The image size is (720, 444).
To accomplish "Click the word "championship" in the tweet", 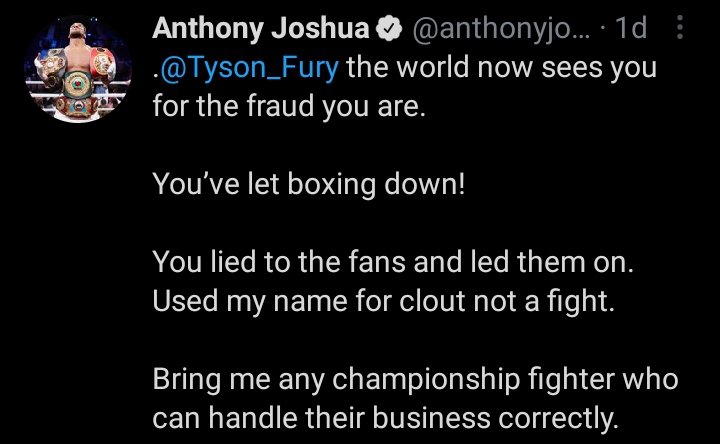I will click(426, 381).
